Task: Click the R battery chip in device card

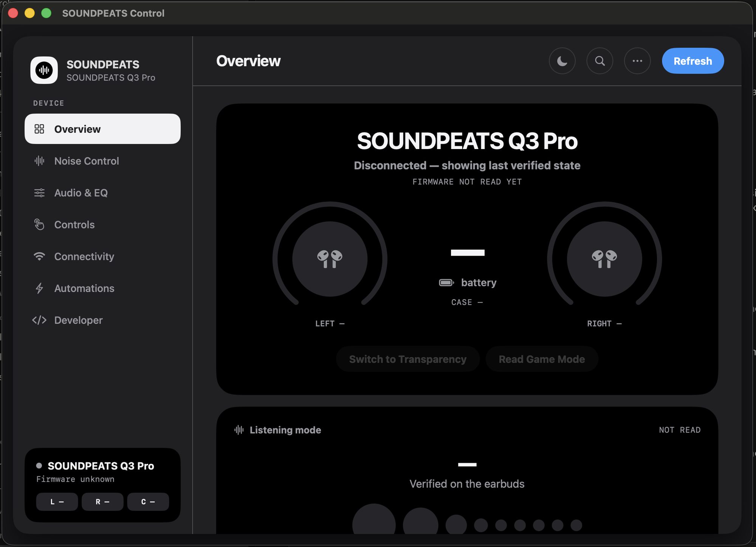Action: coord(102,502)
